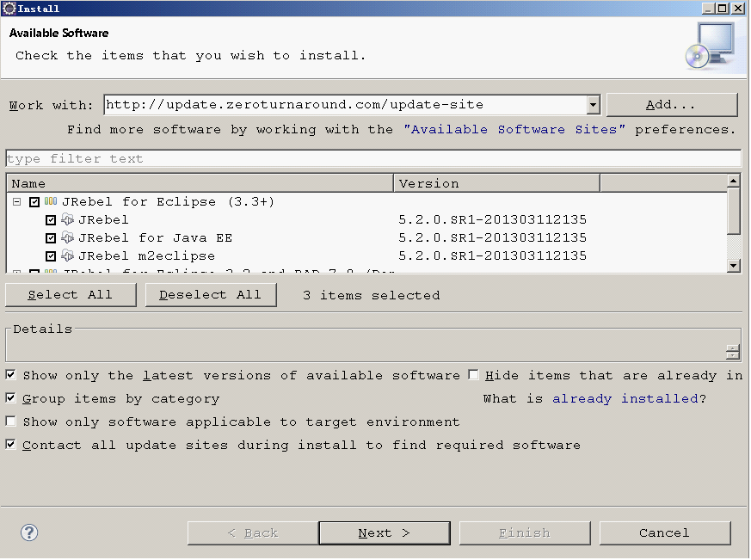Collapse JRebel for Eclipse (3.3+) tree node
Screen dimensions: 751x560
tap(16, 202)
